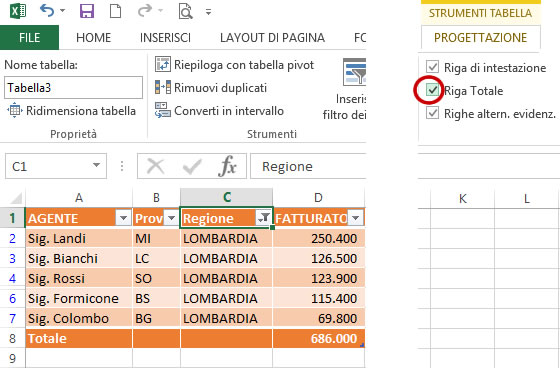Click the Nome tabella input field
560x368 pixels.
click(73, 88)
